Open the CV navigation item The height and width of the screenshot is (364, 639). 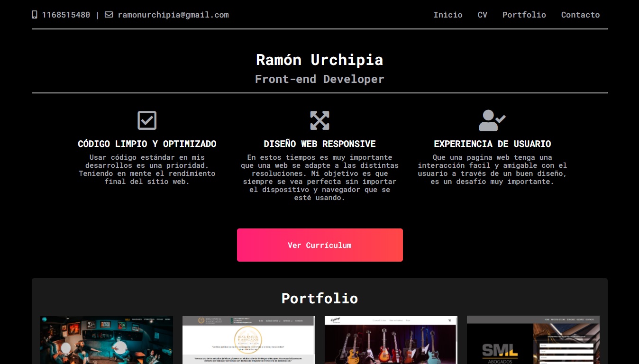(x=483, y=15)
